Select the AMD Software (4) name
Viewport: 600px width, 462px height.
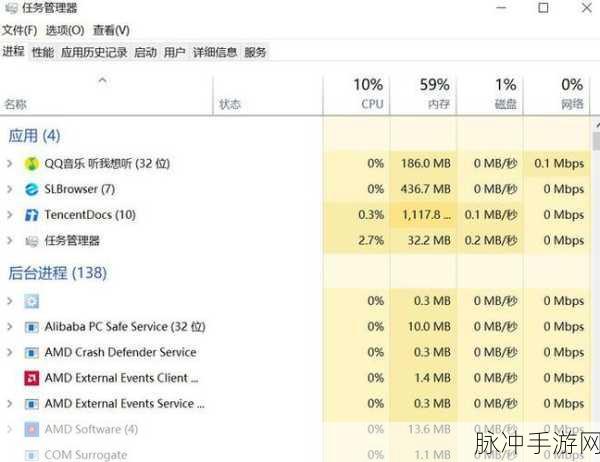click(91, 429)
